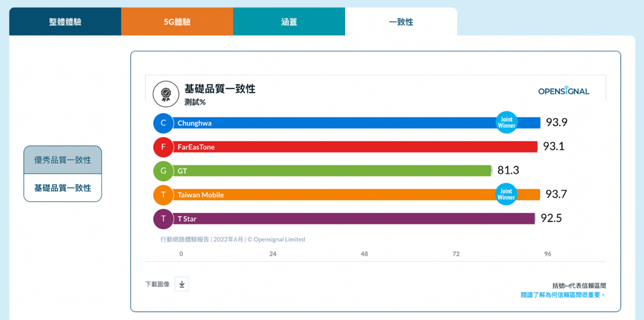Click the 下載圖像 label

tap(157, 284)
